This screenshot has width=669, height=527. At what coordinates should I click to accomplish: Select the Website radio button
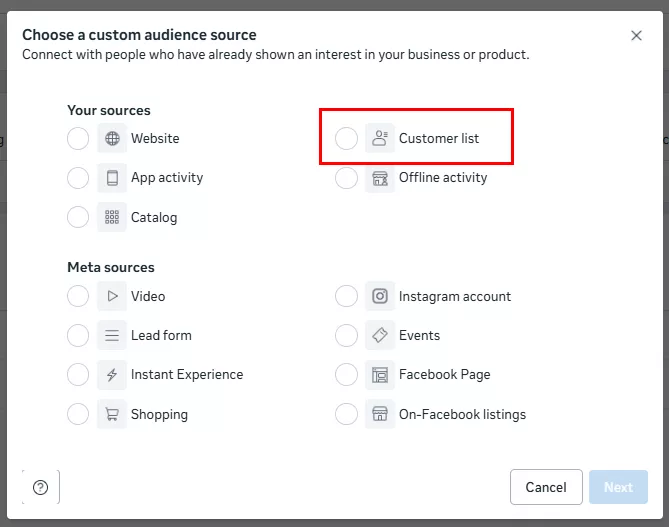click(78, 139)
